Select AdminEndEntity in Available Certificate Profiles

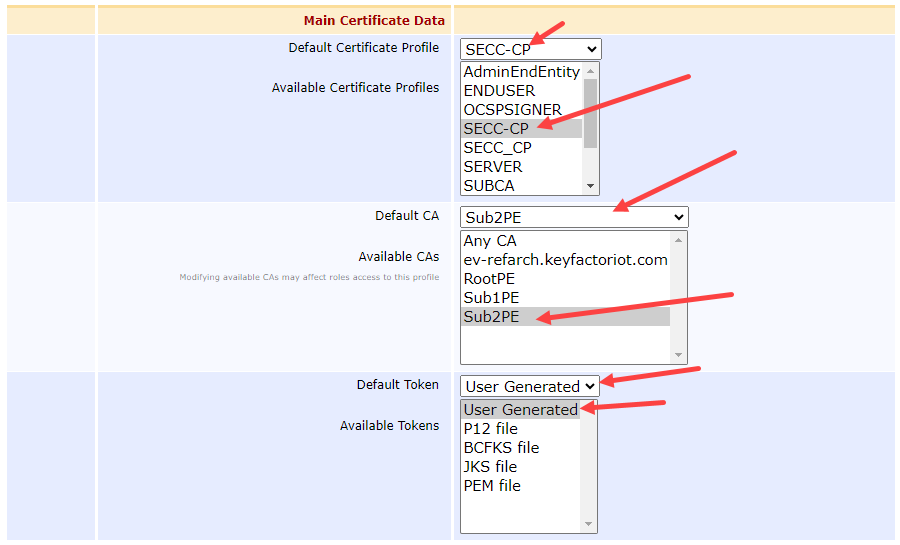coord(521,72)
